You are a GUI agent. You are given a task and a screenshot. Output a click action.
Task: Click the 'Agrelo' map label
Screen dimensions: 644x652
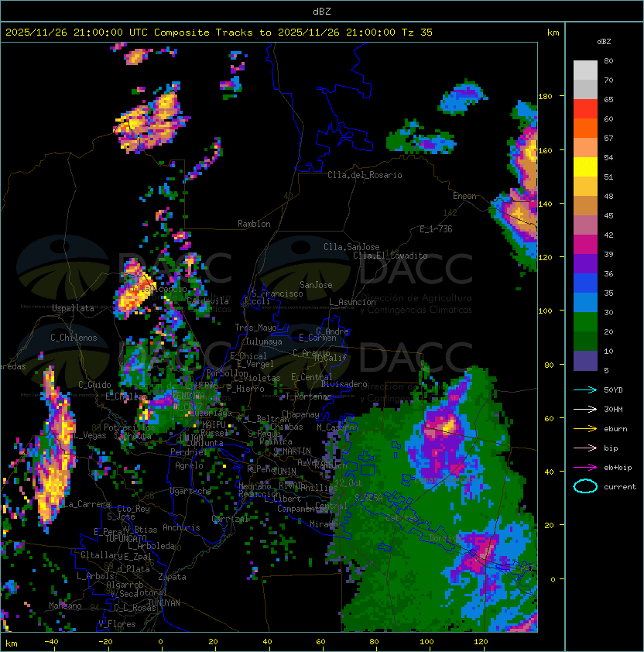189,465
